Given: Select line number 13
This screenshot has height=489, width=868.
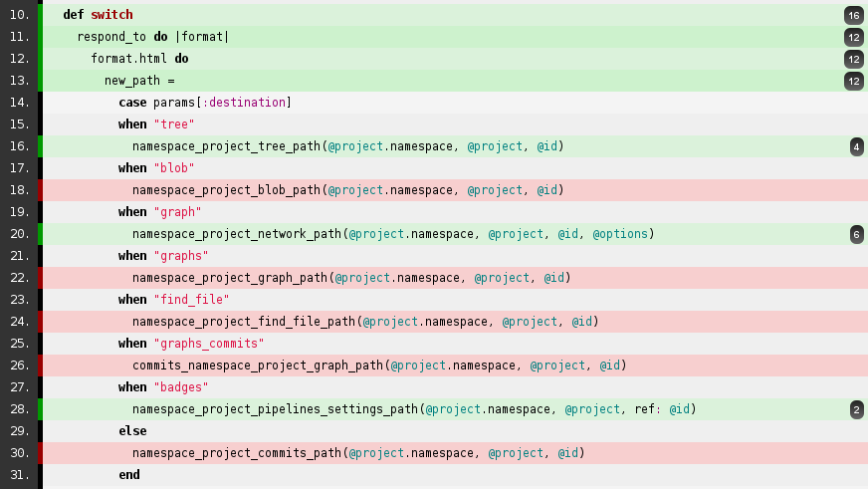Looking at the screenshot, I should [19, 81].
